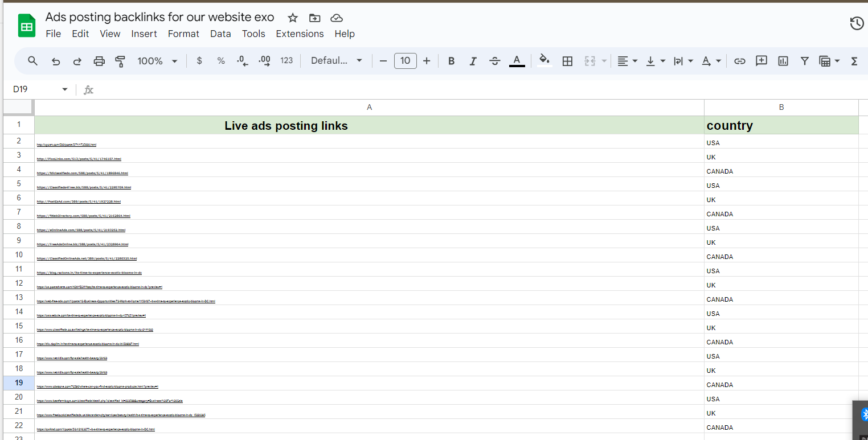Click the print icon in toolbar
Image resolution: width=868 pixels, height=440 pixels.
(x=99, y=61)
